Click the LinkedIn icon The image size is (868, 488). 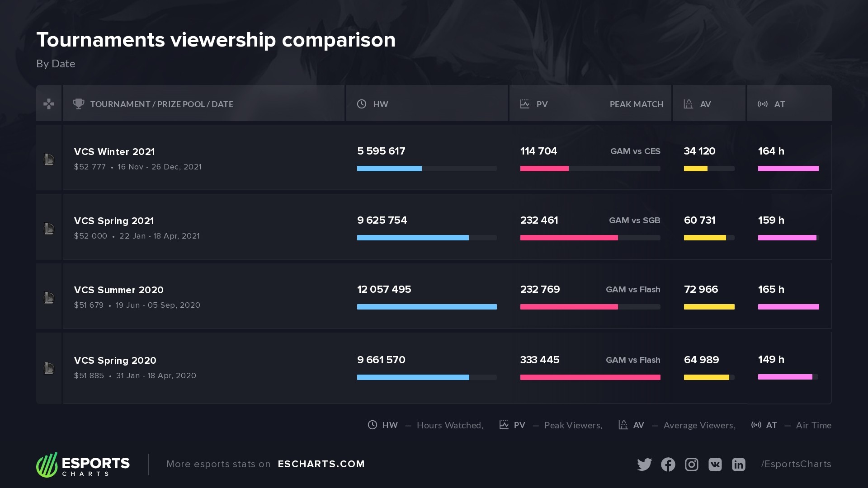click(738, 465)
